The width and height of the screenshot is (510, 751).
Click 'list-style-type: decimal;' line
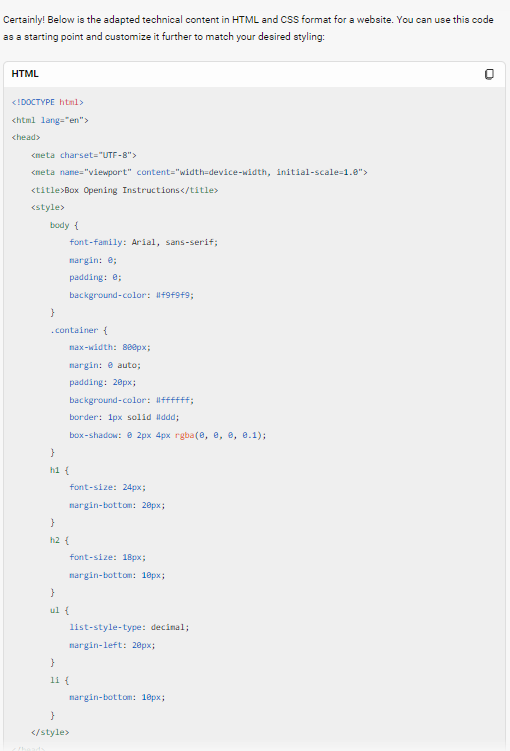(x=129, y=627)
